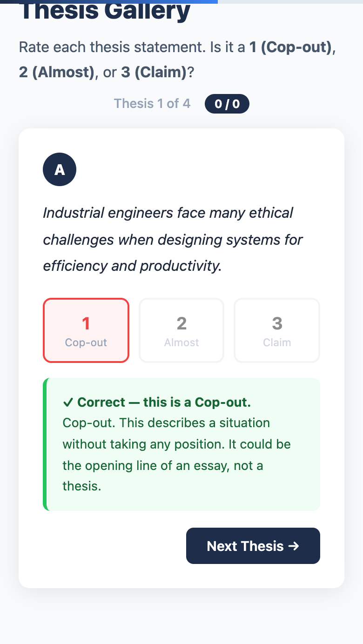
Task: Select the "1 Cop-out" rating option
Action: [x=86, y=330]
